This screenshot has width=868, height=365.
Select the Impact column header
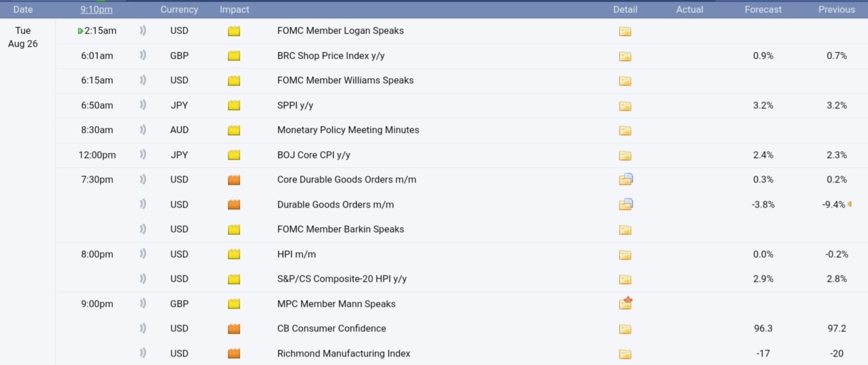pyautogui.click(x=234, y=10)
